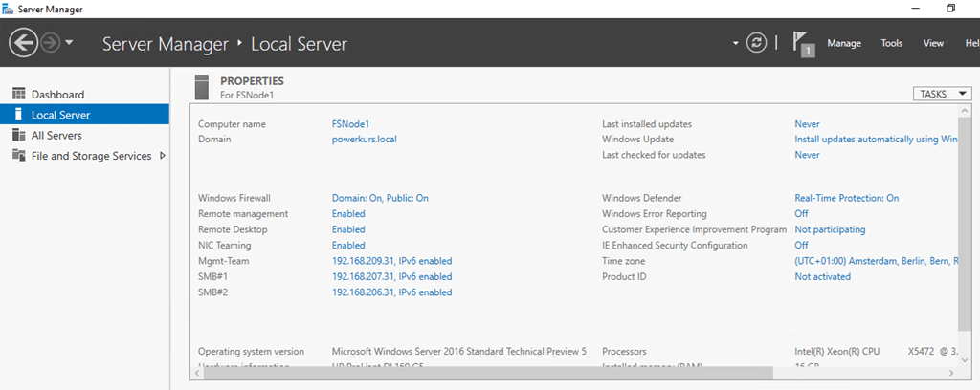Click the Processors Intel Xeon value text
Viewport: 980px width, 390px height.
pyautogui.click(x=876, y=352)
